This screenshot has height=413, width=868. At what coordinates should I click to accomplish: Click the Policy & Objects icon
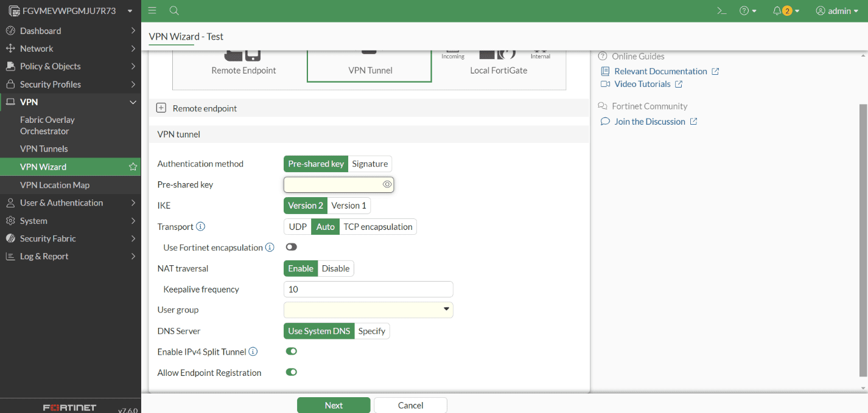pos(10,66)
